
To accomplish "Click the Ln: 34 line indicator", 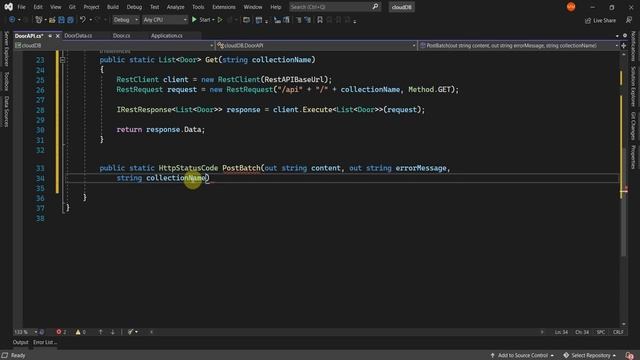I will tap(561, 332).
